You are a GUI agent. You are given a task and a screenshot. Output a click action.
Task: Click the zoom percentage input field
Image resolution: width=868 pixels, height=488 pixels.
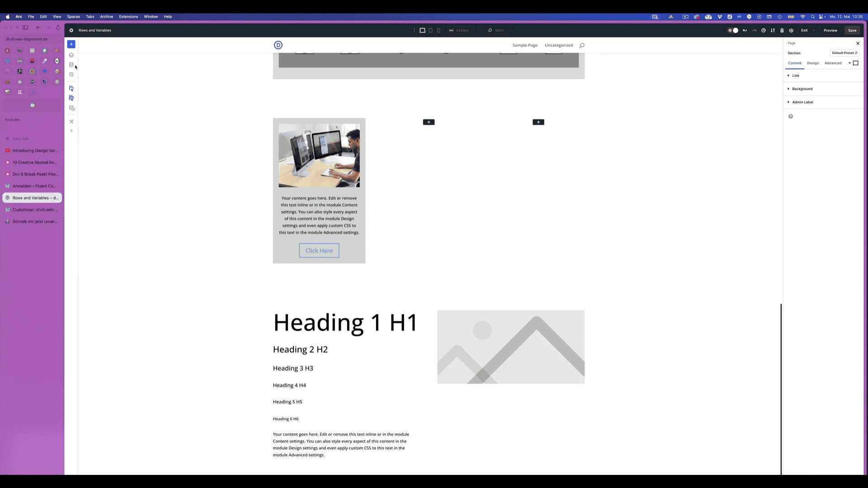[x=499, y=30]
